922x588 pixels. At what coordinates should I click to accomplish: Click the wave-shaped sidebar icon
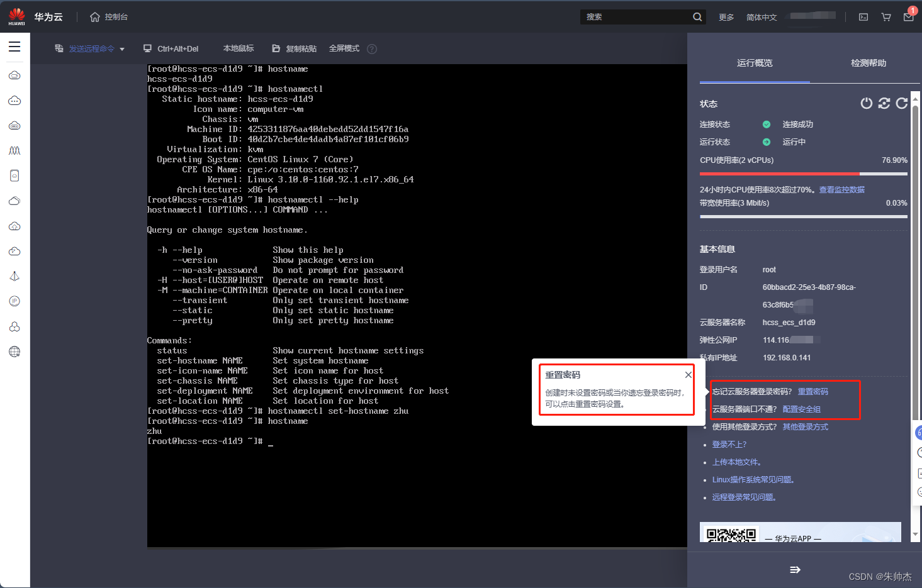click(x=14, y=150)
